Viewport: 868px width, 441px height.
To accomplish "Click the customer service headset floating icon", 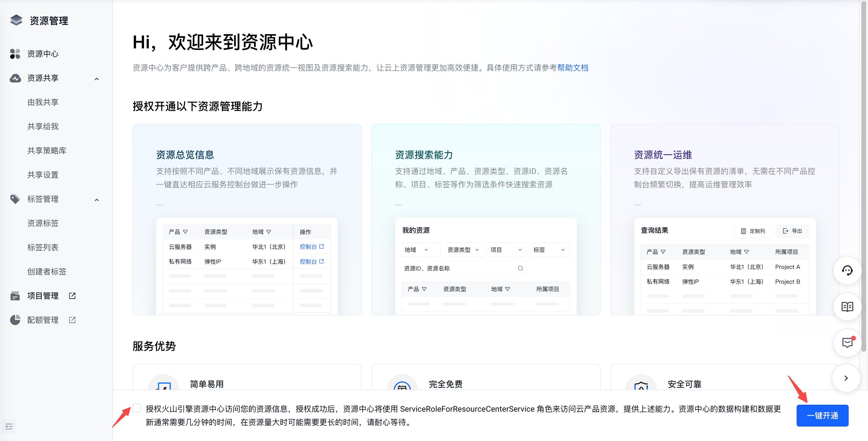I will click(847, 270).
